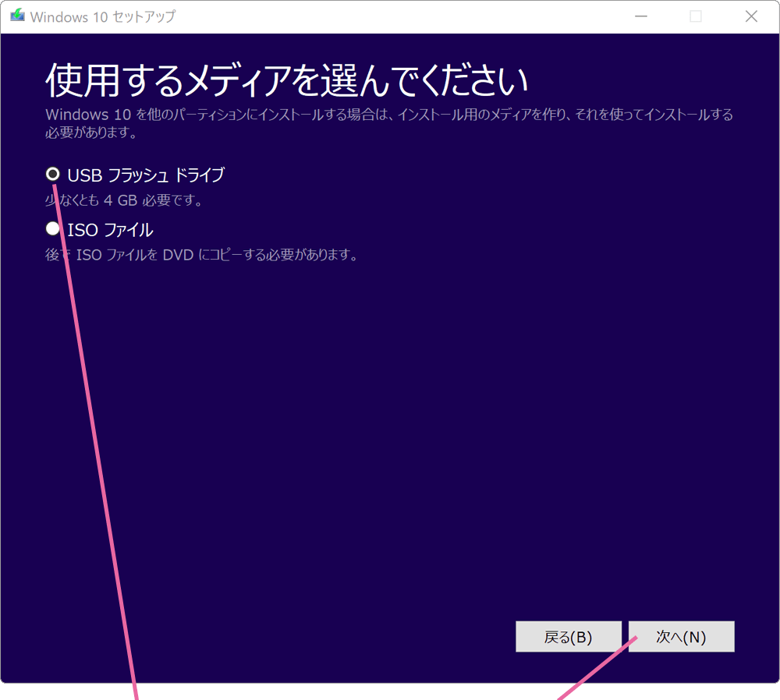Click the partition install description paragraph
The width and height of the screenshot is (780, 700).
(x=389, y=123)
